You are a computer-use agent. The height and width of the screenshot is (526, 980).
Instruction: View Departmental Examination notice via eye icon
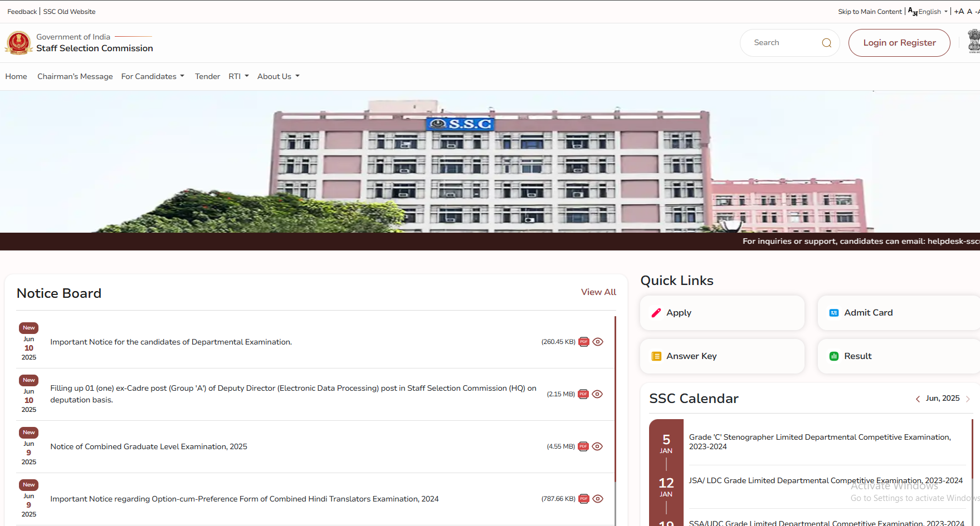point(598,342)
